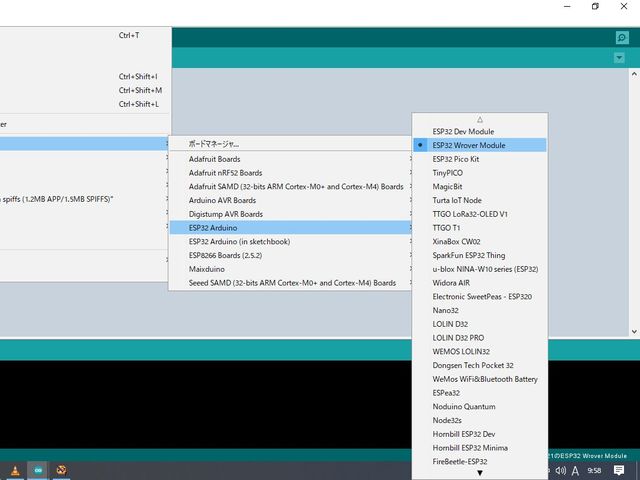Choose WEMOS LOLIN32 board
Image resolution: width=640 pixels, height=480 pixels.
pyautogui.click(x=480, y=351)
